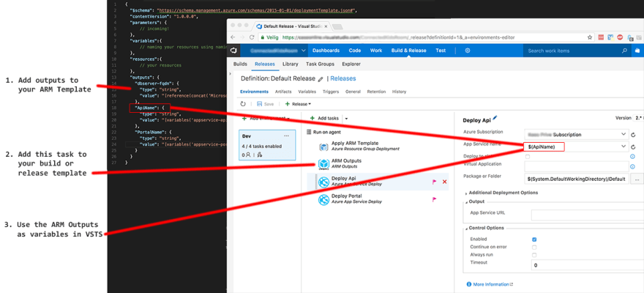Click the Run on agent phase icon
This screenshot has width=644, height=293.
[310, 133]
